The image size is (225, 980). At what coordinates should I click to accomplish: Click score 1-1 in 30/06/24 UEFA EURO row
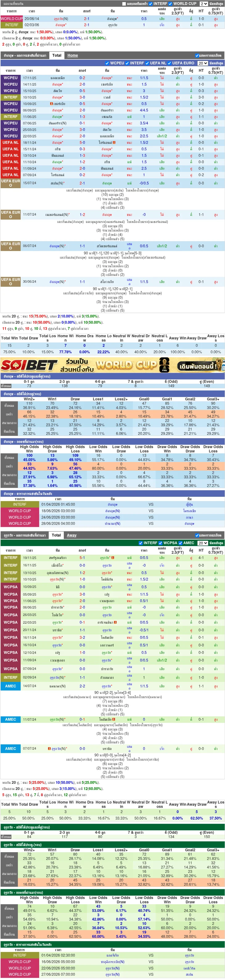[x=82, y=282]
